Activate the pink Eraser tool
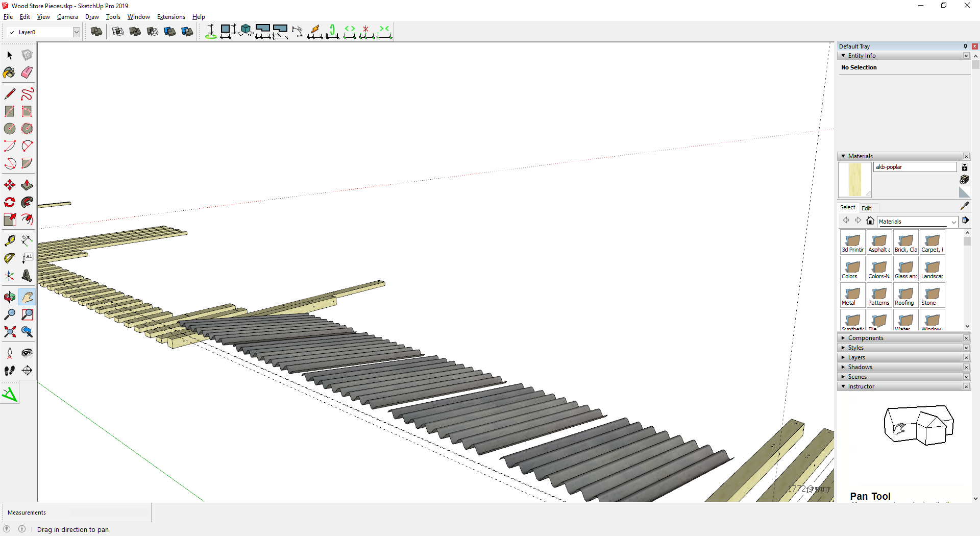Screen dimensions: 980x536 click(x=27, y=72)
